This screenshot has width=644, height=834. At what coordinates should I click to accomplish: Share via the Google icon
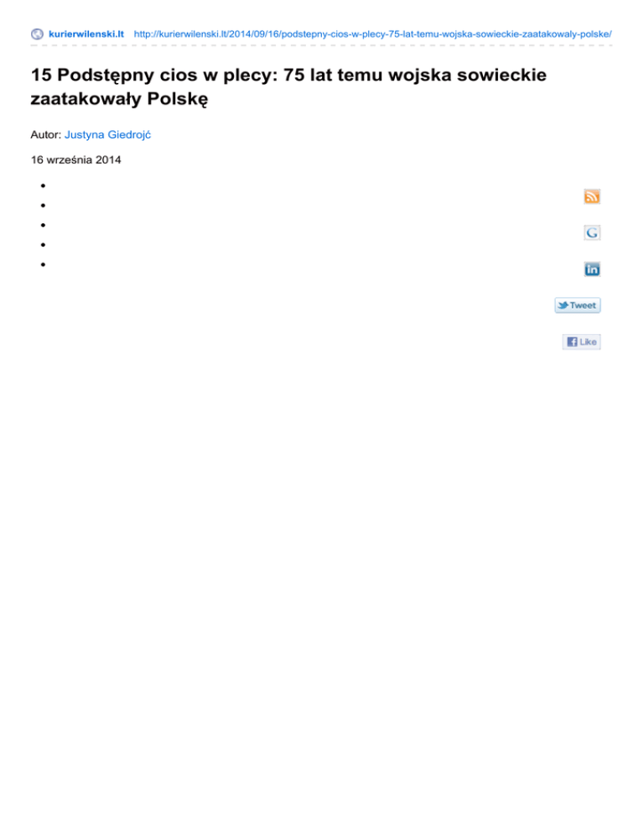pos(592,232)
